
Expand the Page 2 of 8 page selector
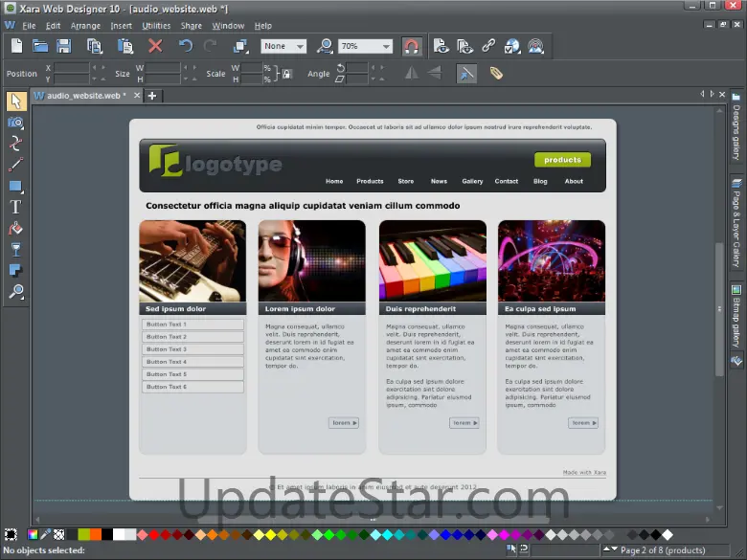click(607, 549)
